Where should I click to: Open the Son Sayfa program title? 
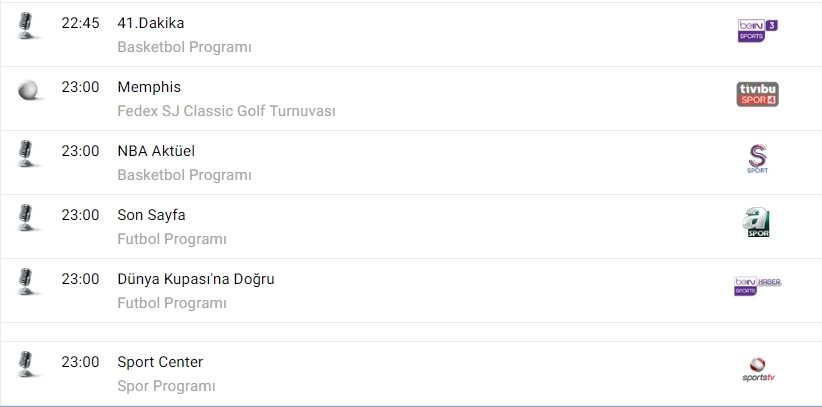point(152,215)
